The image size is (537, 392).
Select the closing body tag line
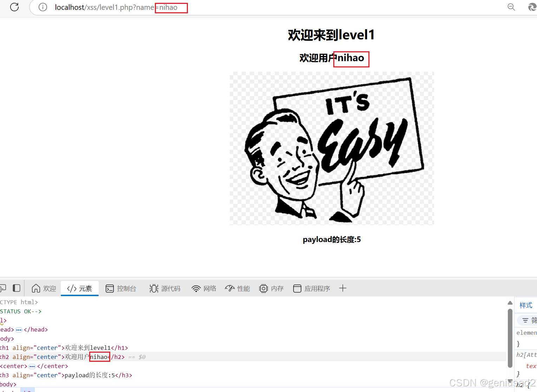click(x=253, y=384)
